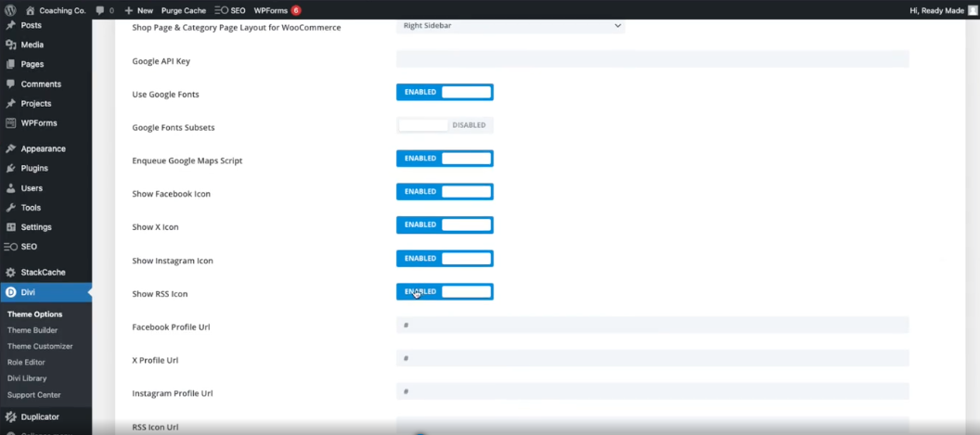Disable Show X Icon switch

[x=445, y=224]
